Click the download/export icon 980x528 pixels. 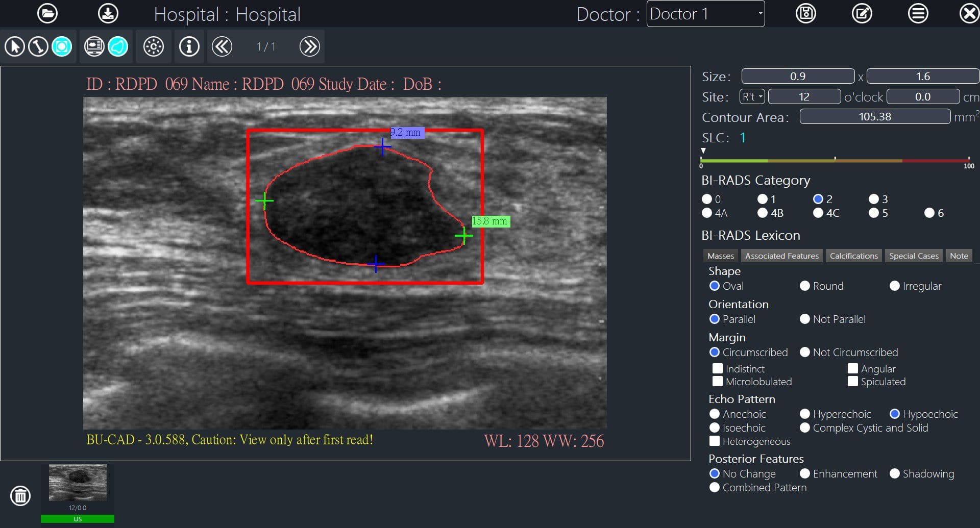click(107, 13)
